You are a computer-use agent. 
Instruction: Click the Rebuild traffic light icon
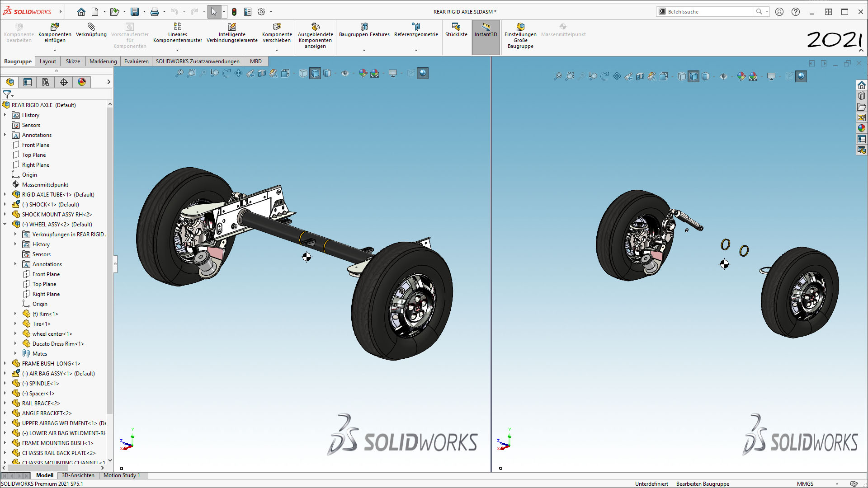[234, 12]
